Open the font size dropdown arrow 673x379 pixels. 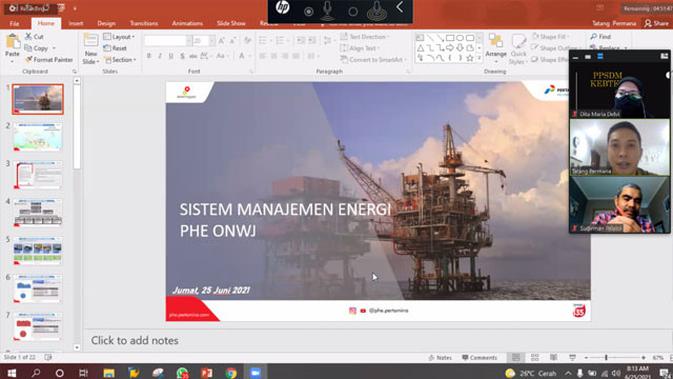pos(212,40)
